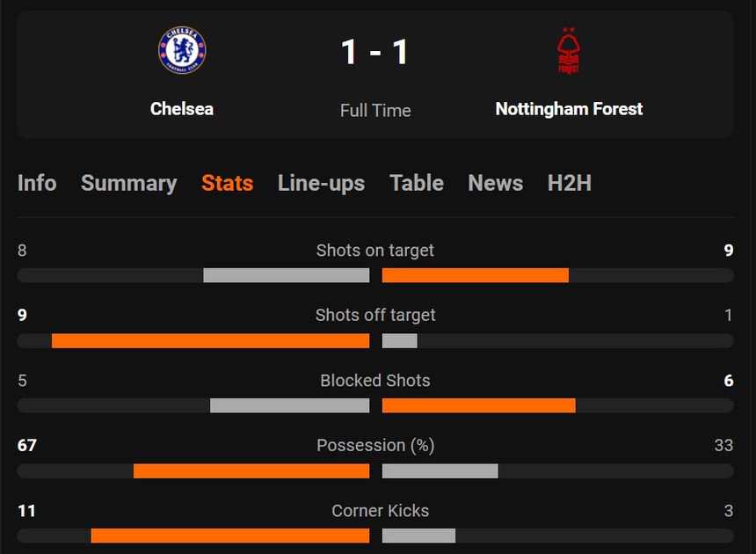Select the News tab

pos(495,183)
